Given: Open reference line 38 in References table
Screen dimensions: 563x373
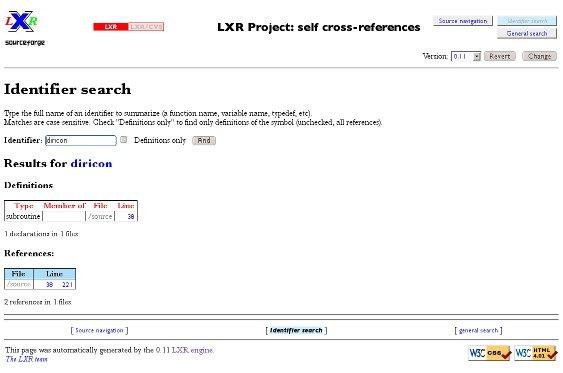Looking at the screenshot, I should [x=50, y=285].
